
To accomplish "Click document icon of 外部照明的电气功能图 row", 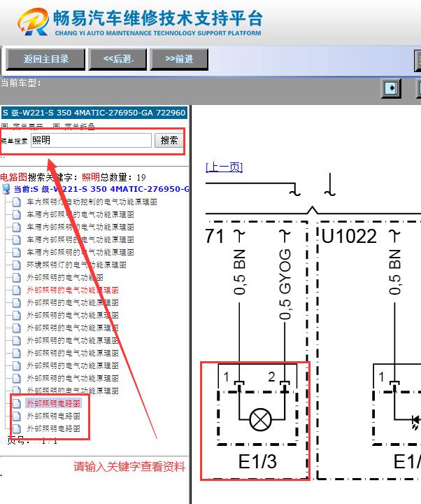I will (17, 277).
